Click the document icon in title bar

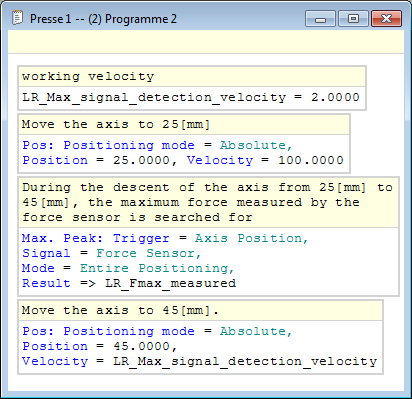pos(17,18)
